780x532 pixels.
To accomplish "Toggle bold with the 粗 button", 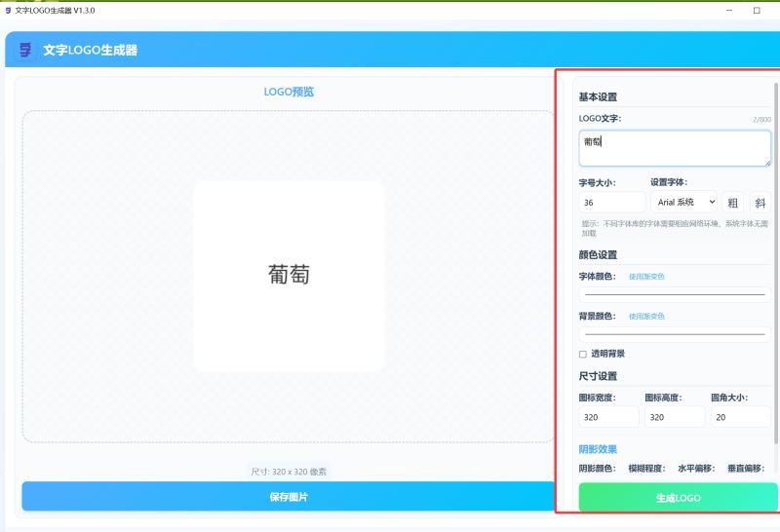I will (x=733, y=203).
